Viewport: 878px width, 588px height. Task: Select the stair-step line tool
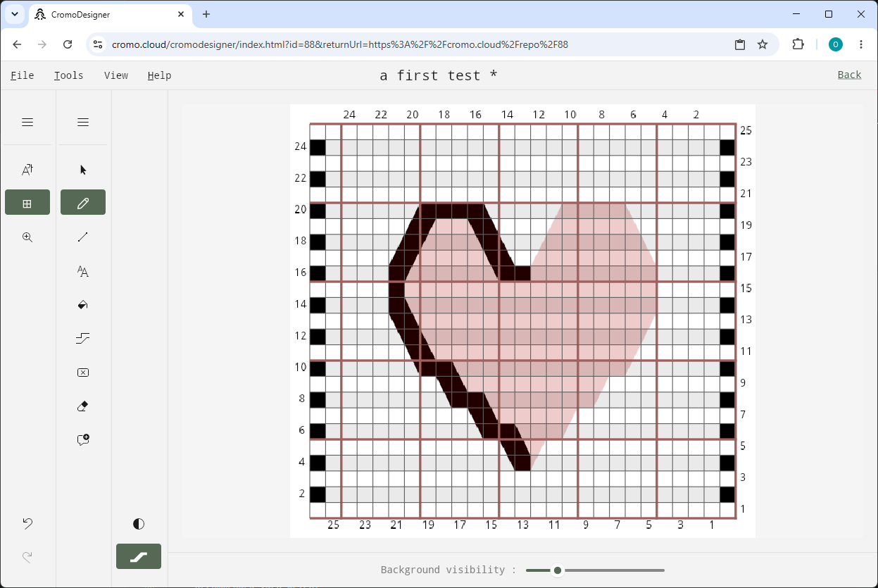[x=83, y=339]
